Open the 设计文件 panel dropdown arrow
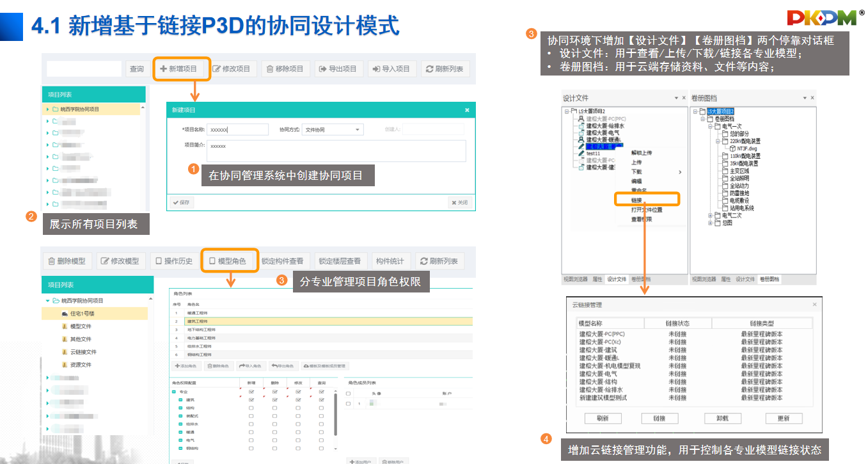The image size is (868, 464). [676, 98]
